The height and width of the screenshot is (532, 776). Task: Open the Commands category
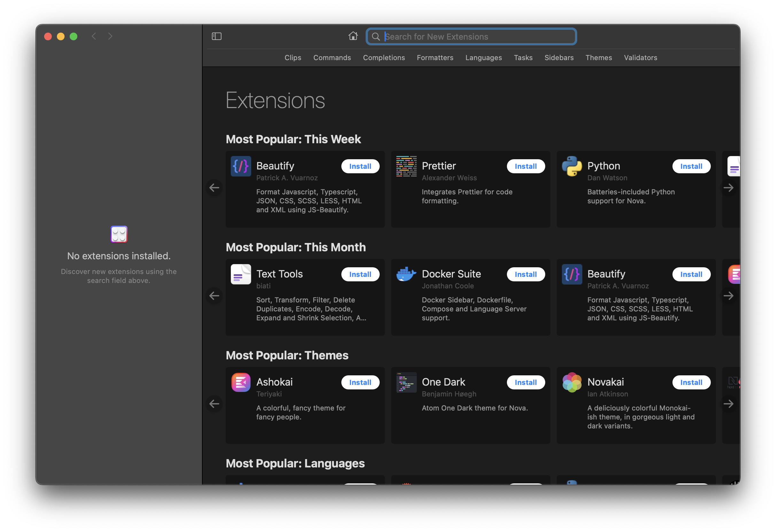(x=332, y=58)
